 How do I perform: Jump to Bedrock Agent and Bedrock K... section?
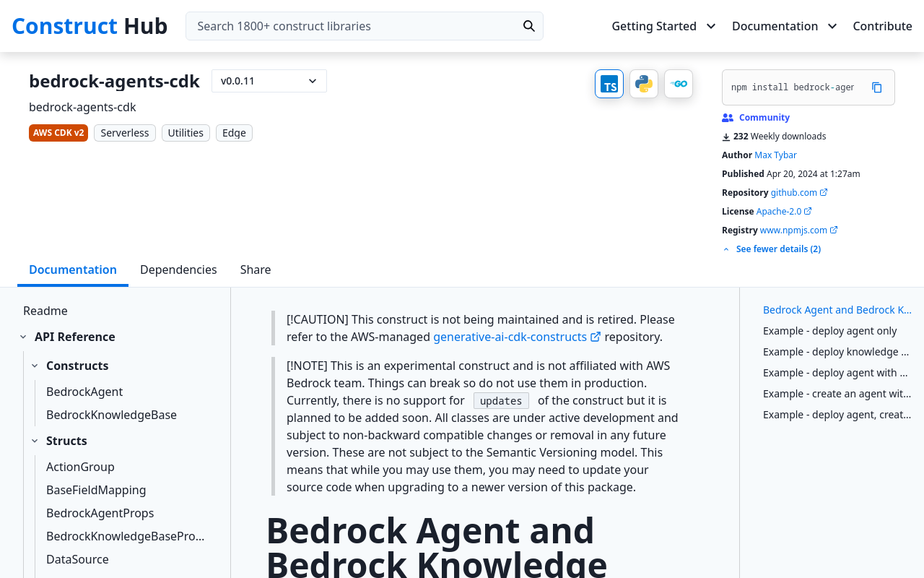point(837,310)
